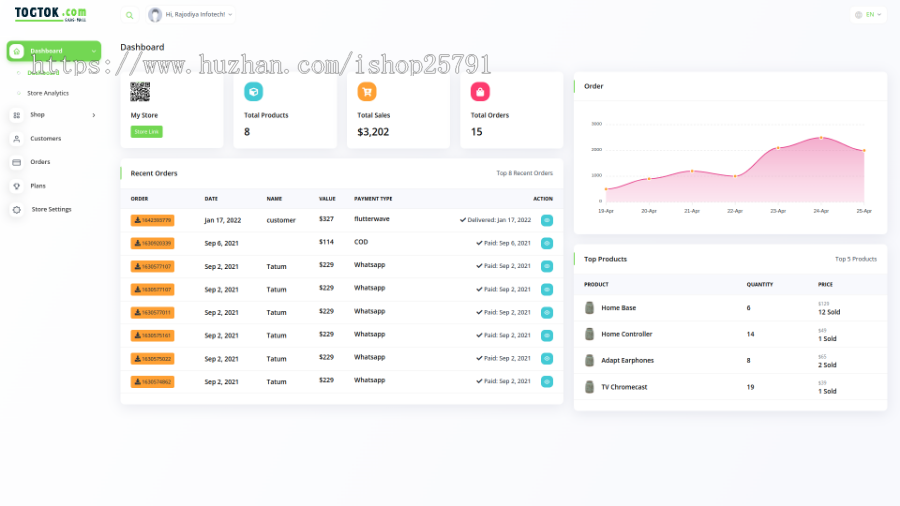Click the Orders card icon in sidebar
The image size is (900, 506).
tap(17, 162)
